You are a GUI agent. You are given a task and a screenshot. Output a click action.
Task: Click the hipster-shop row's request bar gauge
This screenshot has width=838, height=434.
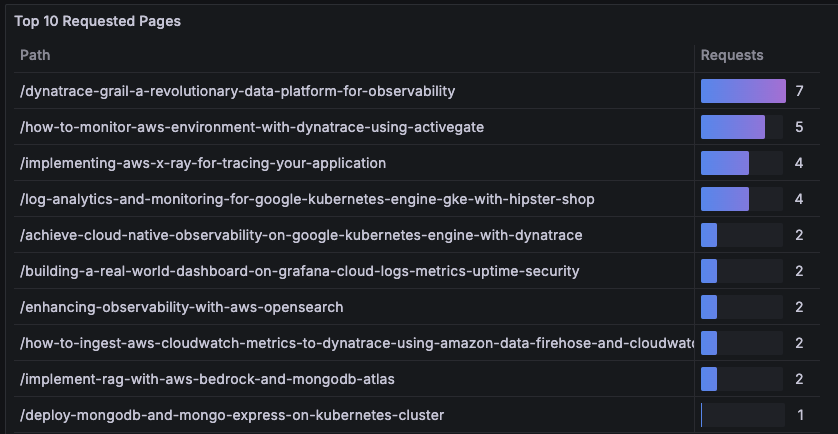click(x=742, y=199)
